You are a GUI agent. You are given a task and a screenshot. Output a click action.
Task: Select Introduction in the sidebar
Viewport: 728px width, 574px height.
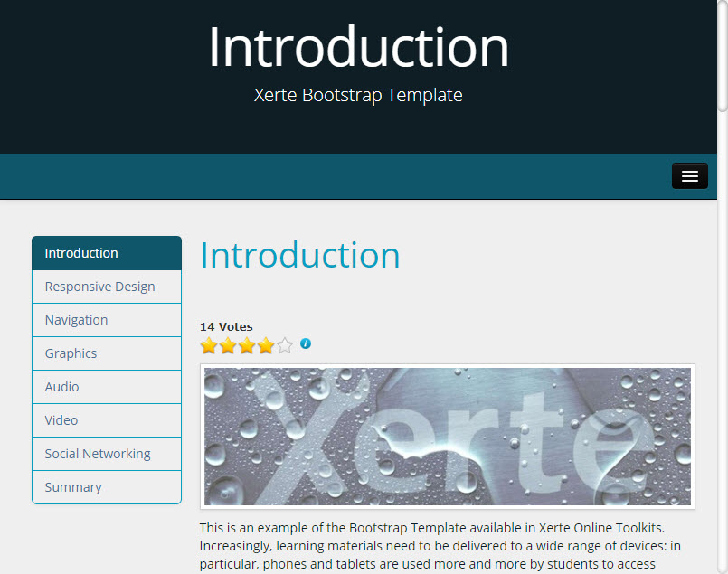click(107, 253)
